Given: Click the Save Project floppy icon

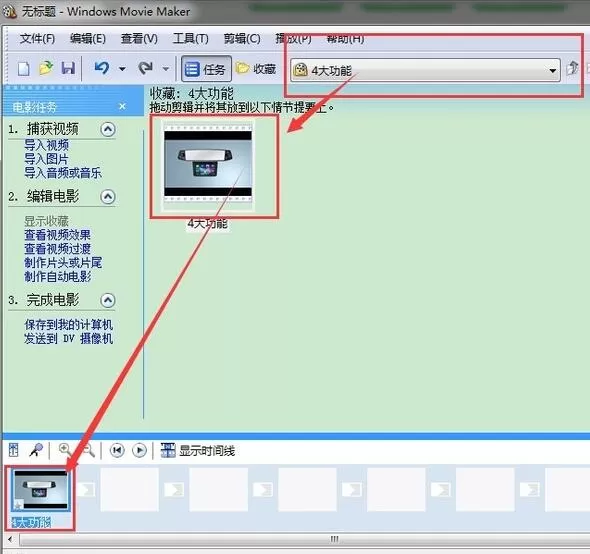Looking at the screenshot, I should point(68,68).
